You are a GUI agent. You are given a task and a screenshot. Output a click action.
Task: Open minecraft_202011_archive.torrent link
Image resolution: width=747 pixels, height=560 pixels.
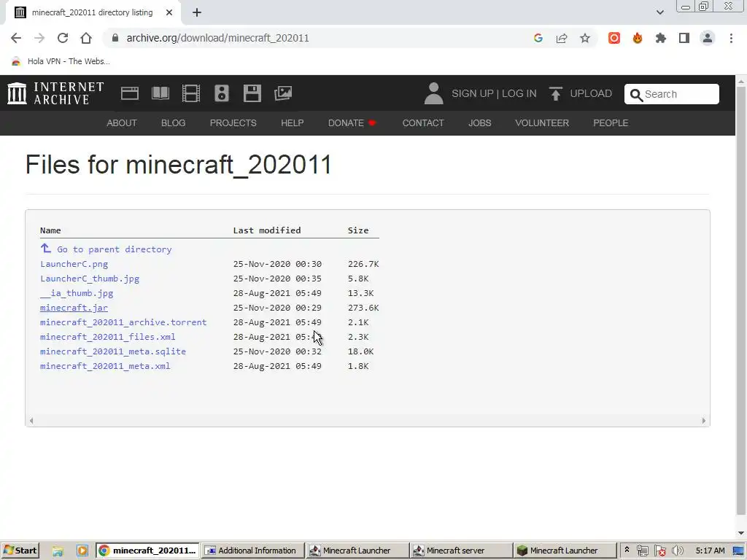(123, 322)
